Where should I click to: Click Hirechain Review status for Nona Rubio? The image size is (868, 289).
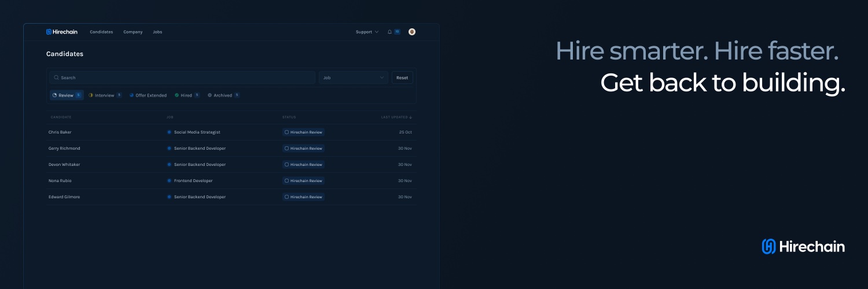click(x=304, y=181)
